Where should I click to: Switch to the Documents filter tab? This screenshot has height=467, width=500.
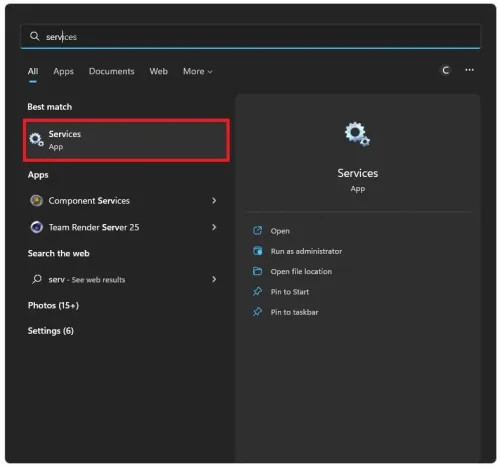tap(112, 71)
